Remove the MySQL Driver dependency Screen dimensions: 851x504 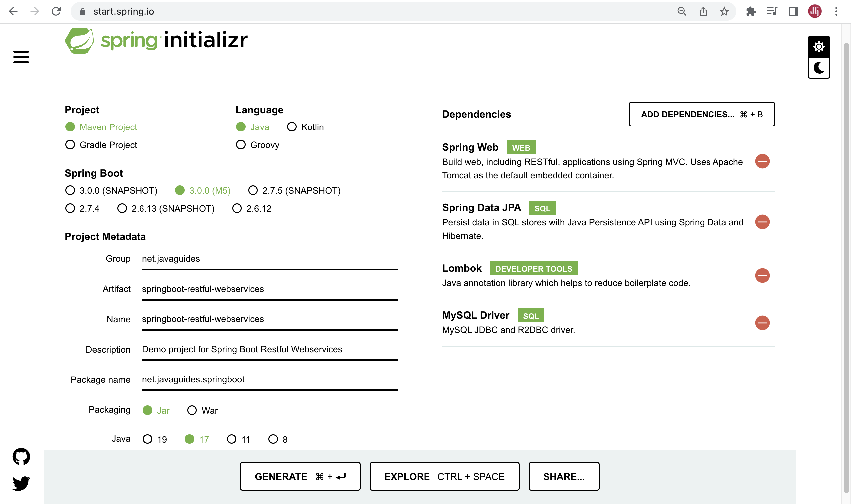762,323
